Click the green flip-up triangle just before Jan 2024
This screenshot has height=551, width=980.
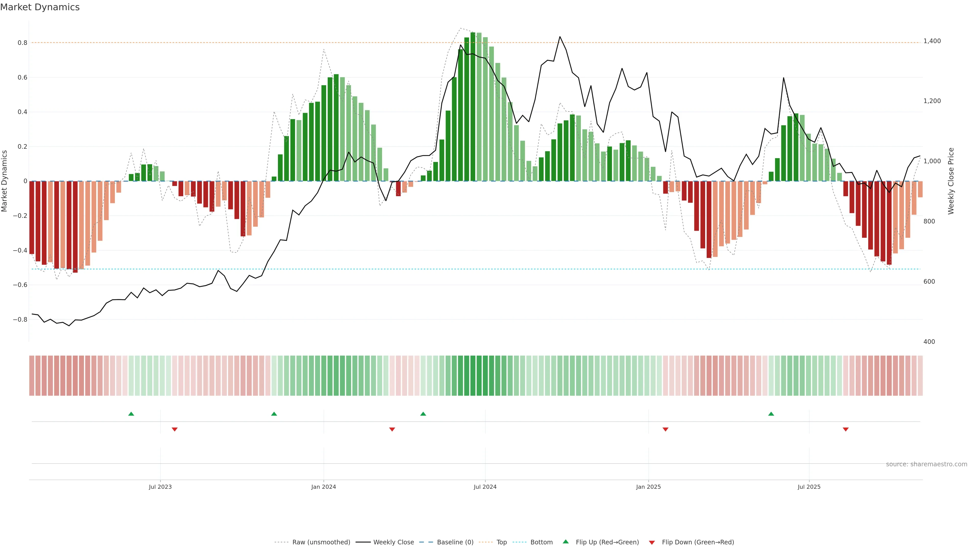click(274, 414)
